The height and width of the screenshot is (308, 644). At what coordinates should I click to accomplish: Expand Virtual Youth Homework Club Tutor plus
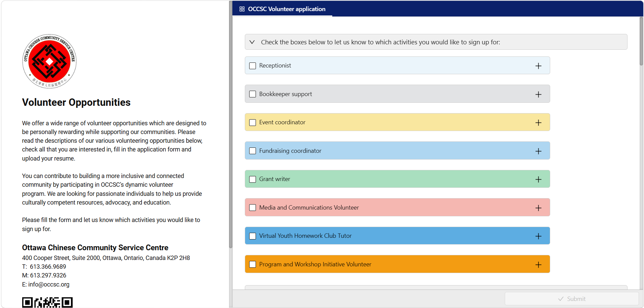tap(538, 236)
